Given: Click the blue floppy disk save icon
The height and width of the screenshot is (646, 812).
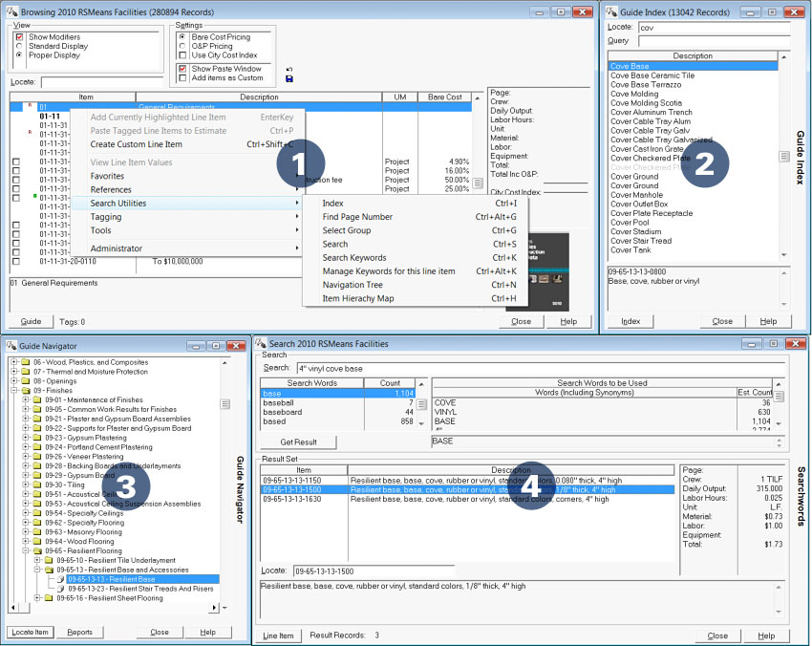Looking at the screenshot, I should (288, 78).
